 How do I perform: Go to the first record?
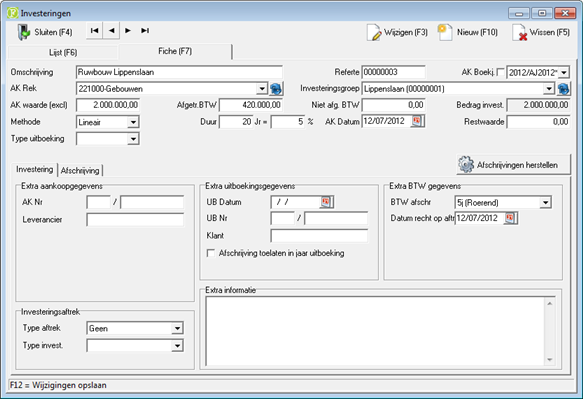[94, 30]
